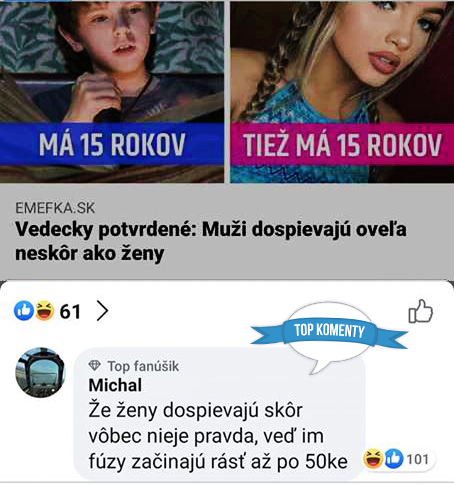
Task: Click the Haha emoji reaction beside 61
Action: point(45,311)
